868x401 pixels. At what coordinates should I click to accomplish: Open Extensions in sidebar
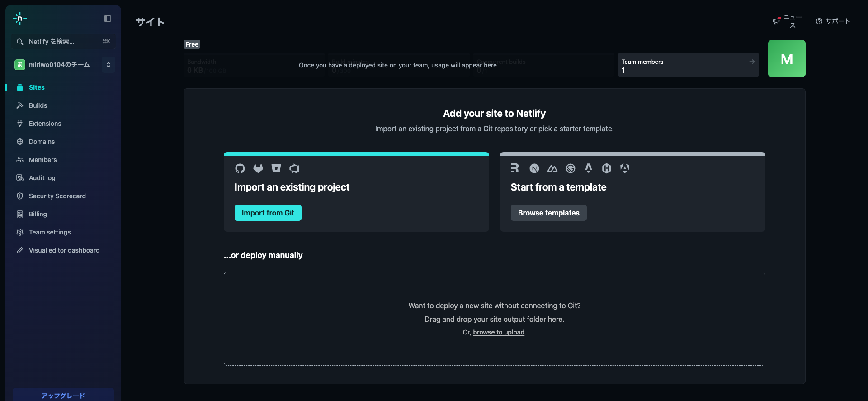point(63,124)
